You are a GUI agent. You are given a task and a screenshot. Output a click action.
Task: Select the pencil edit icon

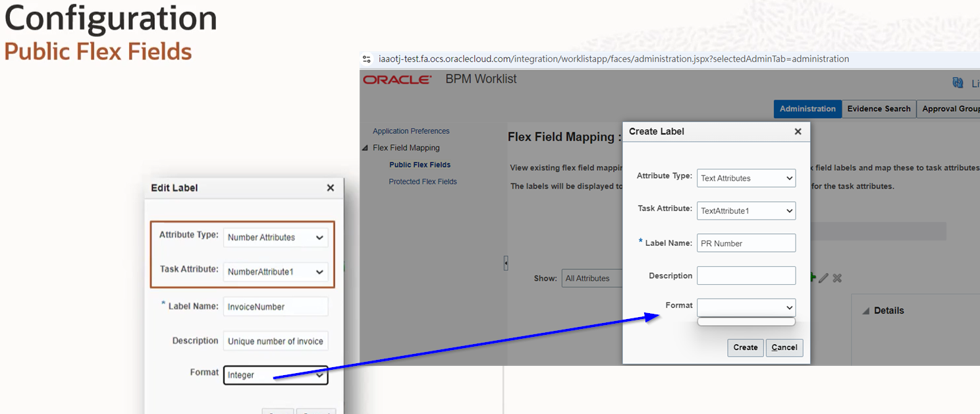pos(823,278)
